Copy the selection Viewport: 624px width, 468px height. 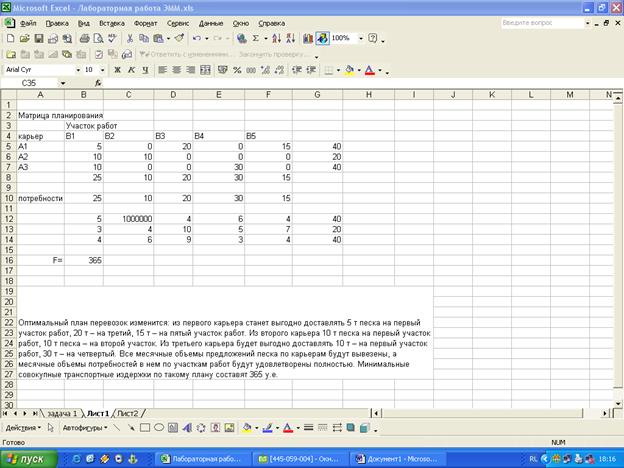pos(144,38)
